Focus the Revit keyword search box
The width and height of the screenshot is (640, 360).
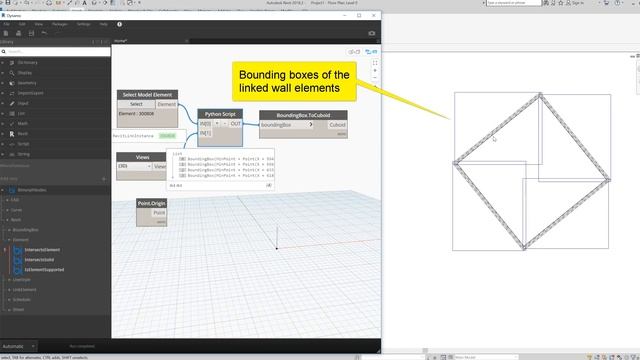513,3
